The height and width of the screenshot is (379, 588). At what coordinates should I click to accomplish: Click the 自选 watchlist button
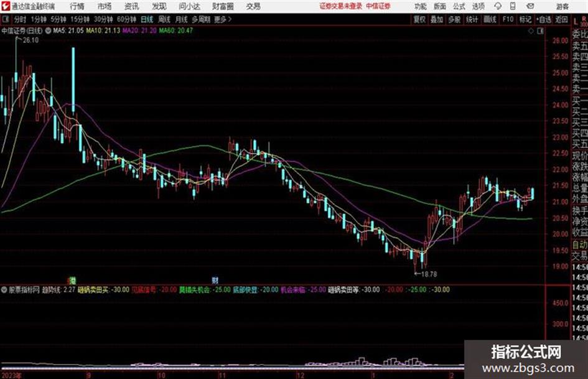click(544, 19)
